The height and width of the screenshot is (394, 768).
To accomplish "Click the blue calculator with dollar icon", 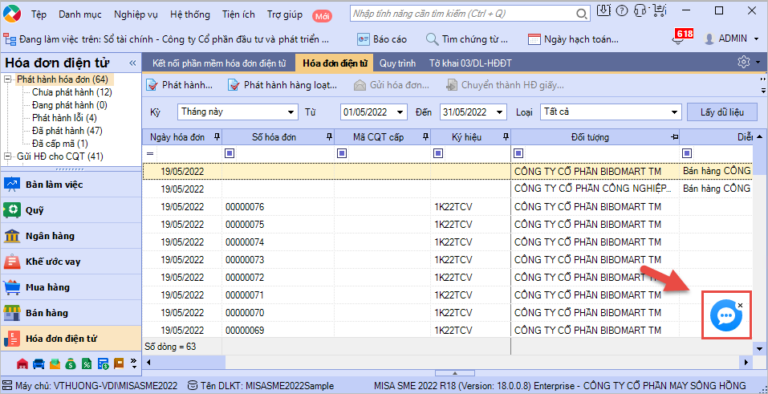I will click(103, 363).
